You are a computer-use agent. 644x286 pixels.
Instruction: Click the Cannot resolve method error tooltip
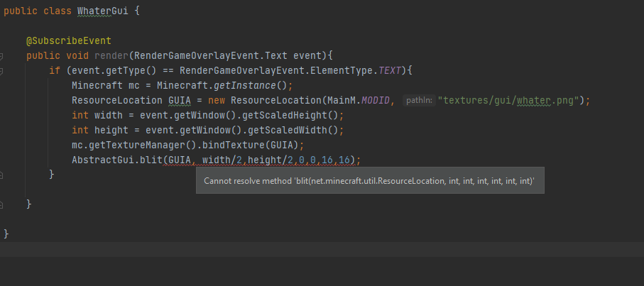[x=369, y=181]
